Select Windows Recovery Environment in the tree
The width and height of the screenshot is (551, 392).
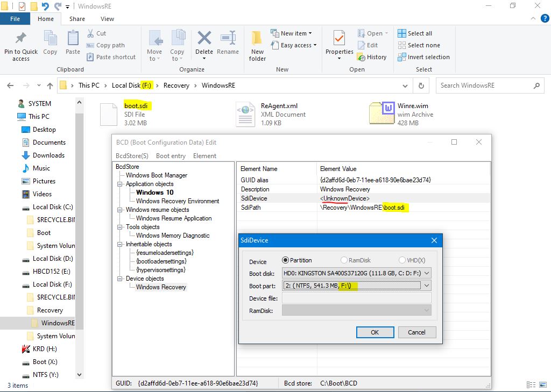coord(178,201)
